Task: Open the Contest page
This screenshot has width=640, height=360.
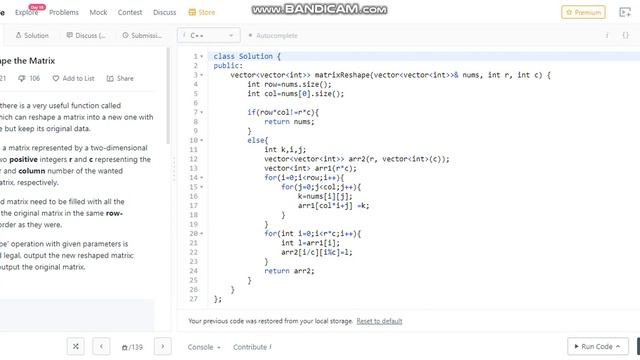Action: [x=130, y=12]
